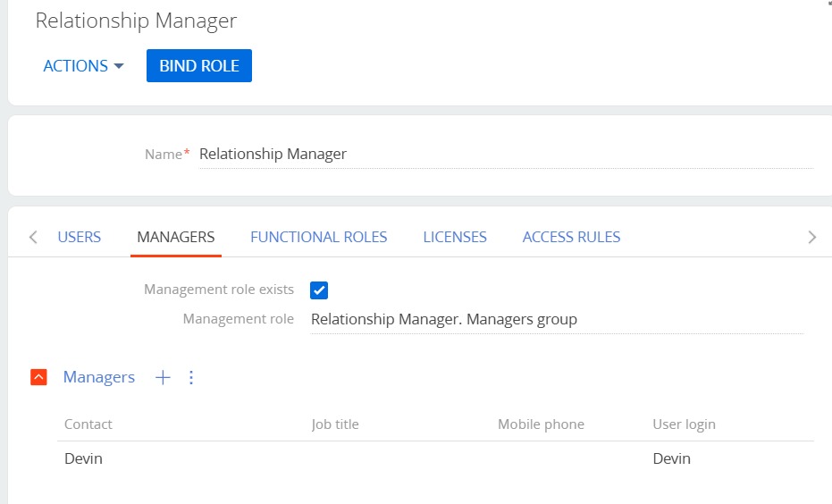Screen dimensions: 832x504
Task: Uncheck the Management role exists checkbox
Action: pos(319,290)
